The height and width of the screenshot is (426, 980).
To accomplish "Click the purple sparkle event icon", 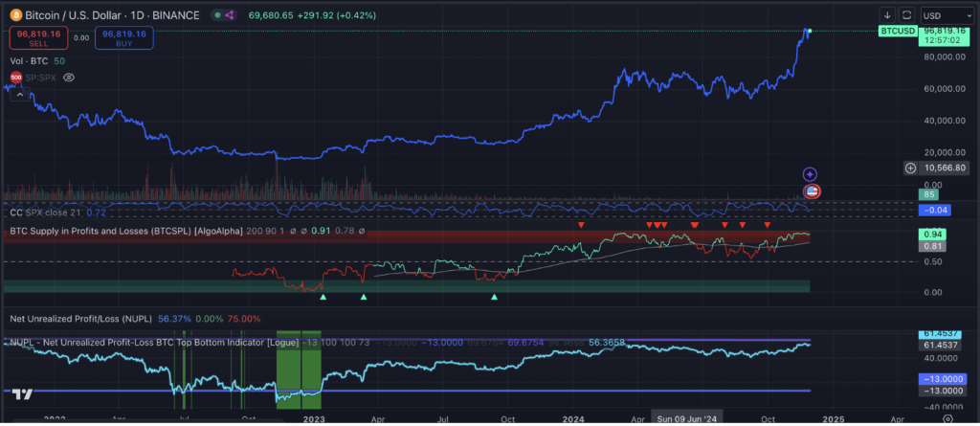I will (x=810, y=174).
